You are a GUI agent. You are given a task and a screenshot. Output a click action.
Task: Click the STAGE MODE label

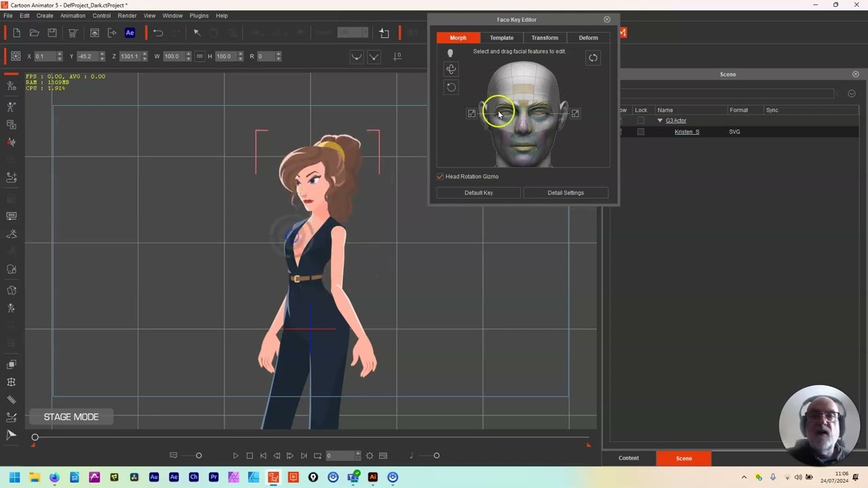click(x=71, y=417)
